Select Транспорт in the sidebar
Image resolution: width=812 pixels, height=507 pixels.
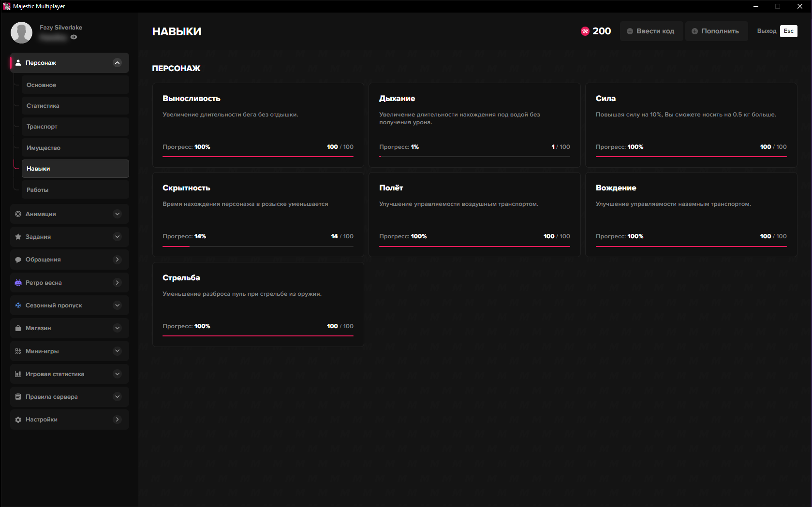point(75,127)
